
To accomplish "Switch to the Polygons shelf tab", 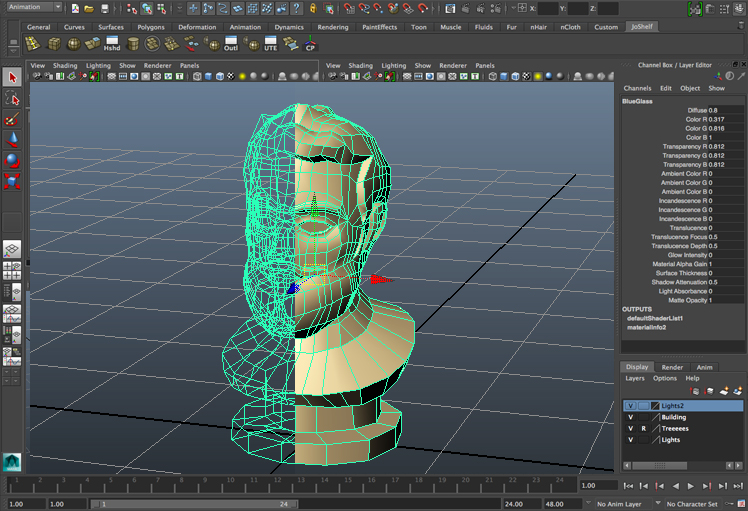I will point(151,27).
